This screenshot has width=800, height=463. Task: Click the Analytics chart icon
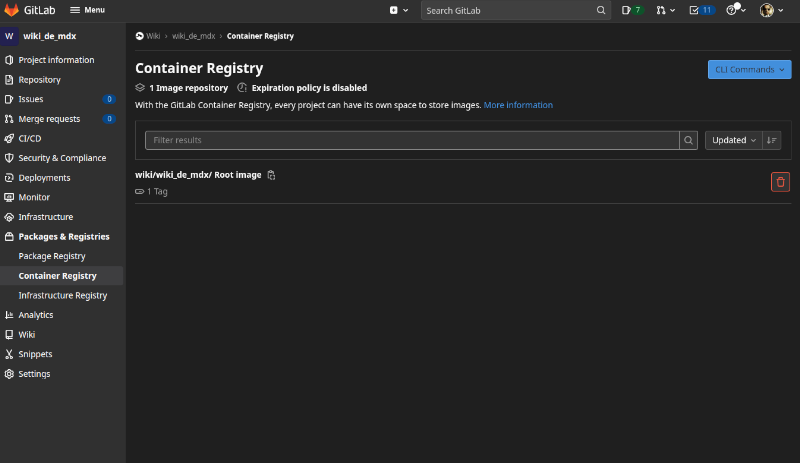(9, 315)
